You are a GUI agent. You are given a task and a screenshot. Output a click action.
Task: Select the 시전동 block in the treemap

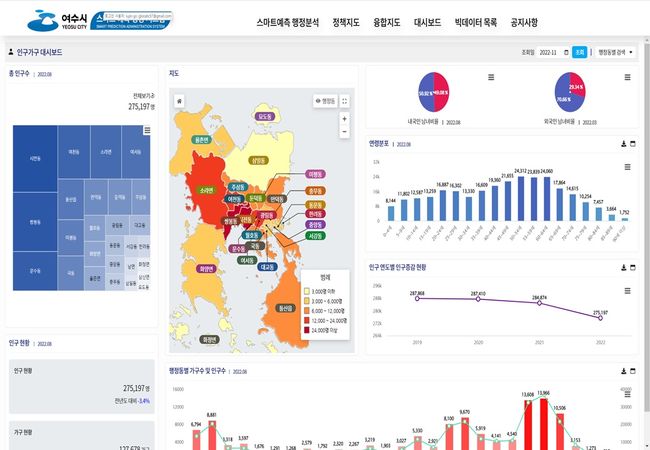pyautogui.click(x=35, y=158)
